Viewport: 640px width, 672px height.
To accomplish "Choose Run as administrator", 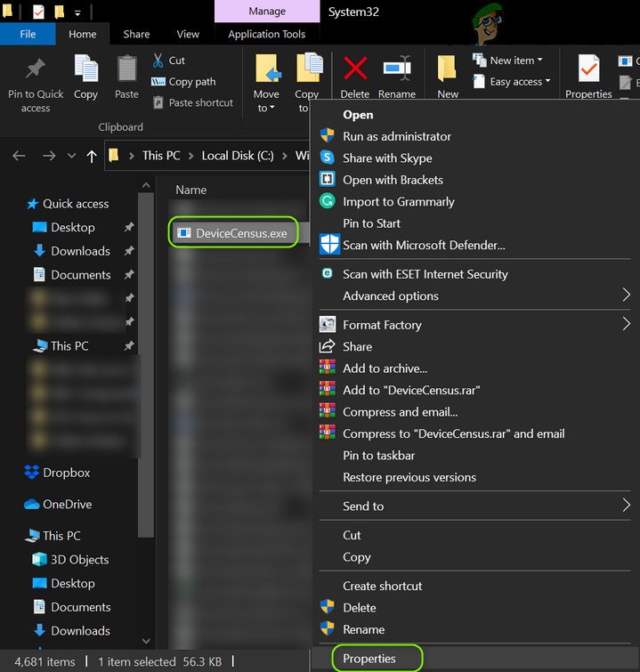I will (396, 136).
